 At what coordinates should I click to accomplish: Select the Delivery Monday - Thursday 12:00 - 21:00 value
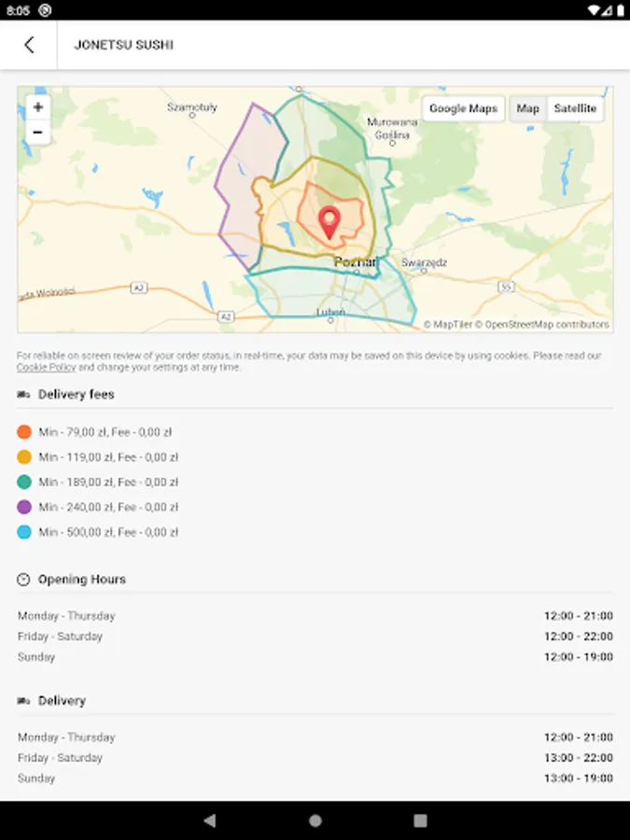pyautogui.click(x=579, y=737)
